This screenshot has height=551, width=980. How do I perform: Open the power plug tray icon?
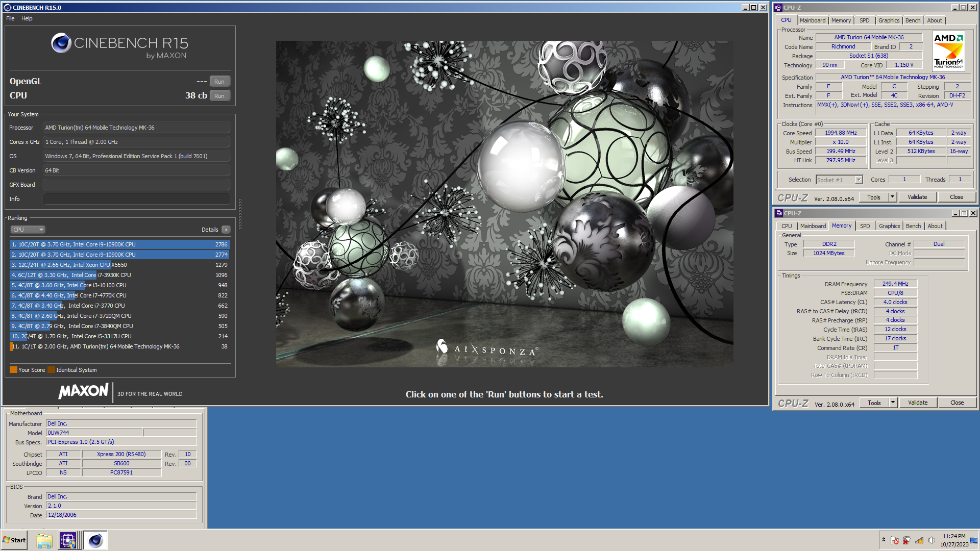[x=907, y=540]
